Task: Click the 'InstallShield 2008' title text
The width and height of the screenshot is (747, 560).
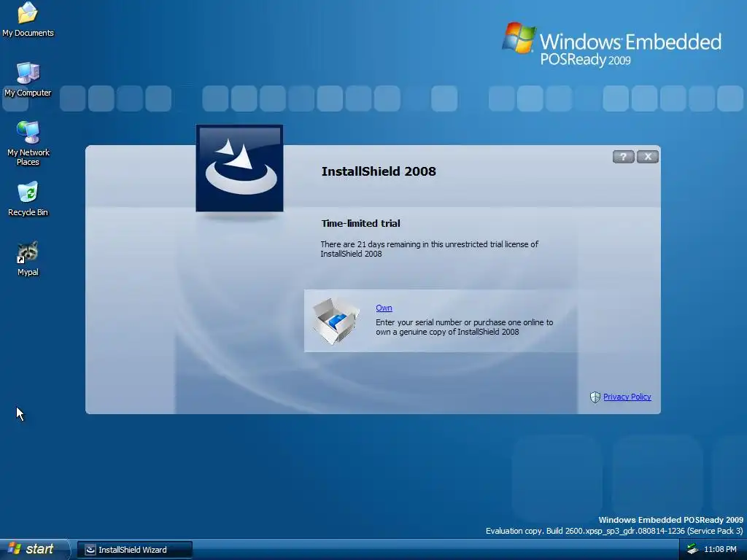Action: click(379, 171)
